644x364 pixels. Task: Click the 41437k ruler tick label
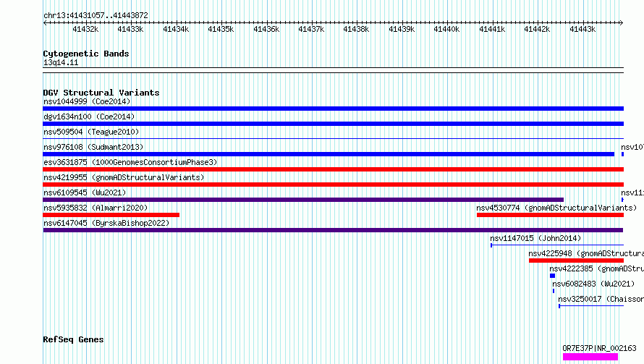point(311,30)
